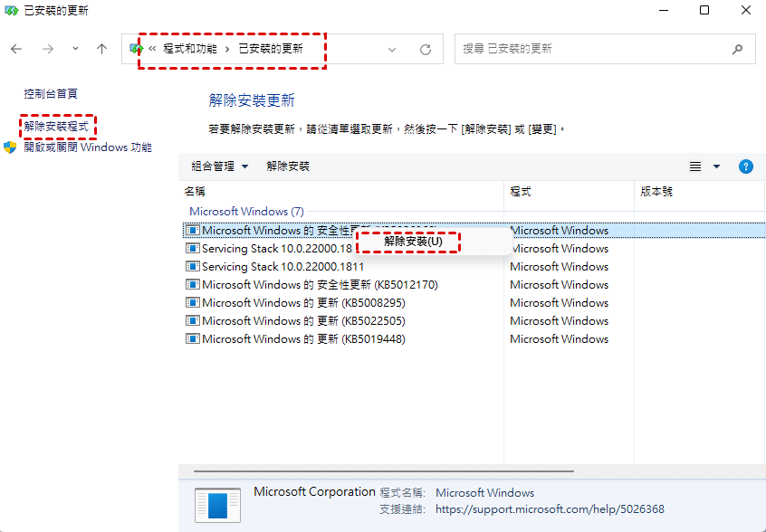766x532 pixels.
Task: Click icon of KB5012170 update
Action: (193, 284)
